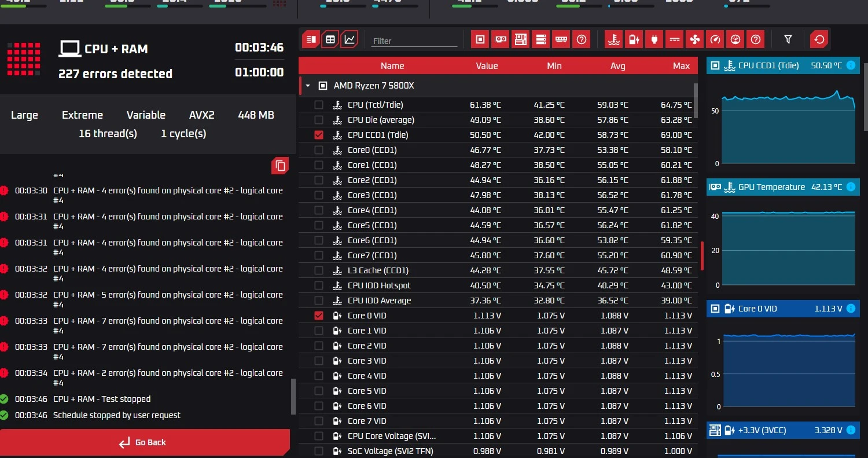Sort the table by Avg column
The width and height of the screenshot is (868, 458).
[x=617, y=66]
